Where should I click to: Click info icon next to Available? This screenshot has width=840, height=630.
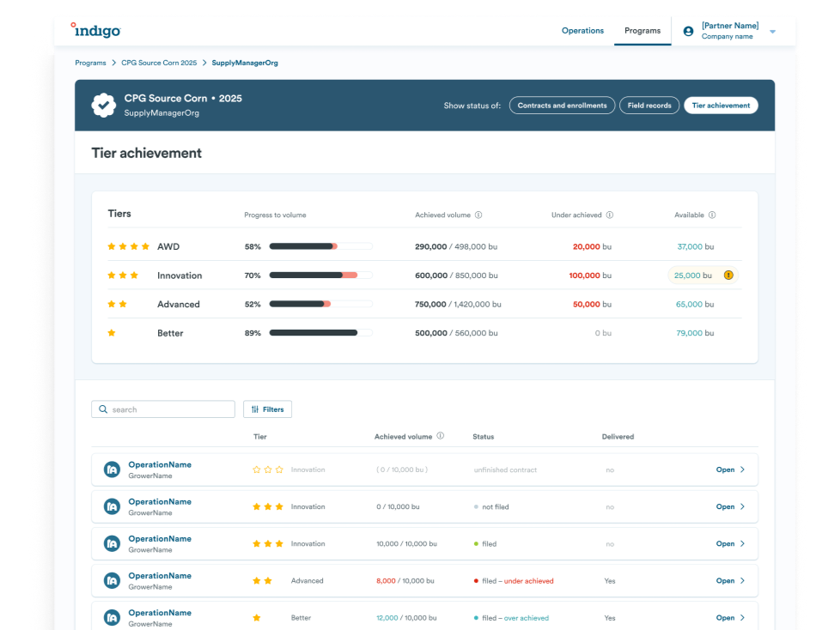pos(712,215)
